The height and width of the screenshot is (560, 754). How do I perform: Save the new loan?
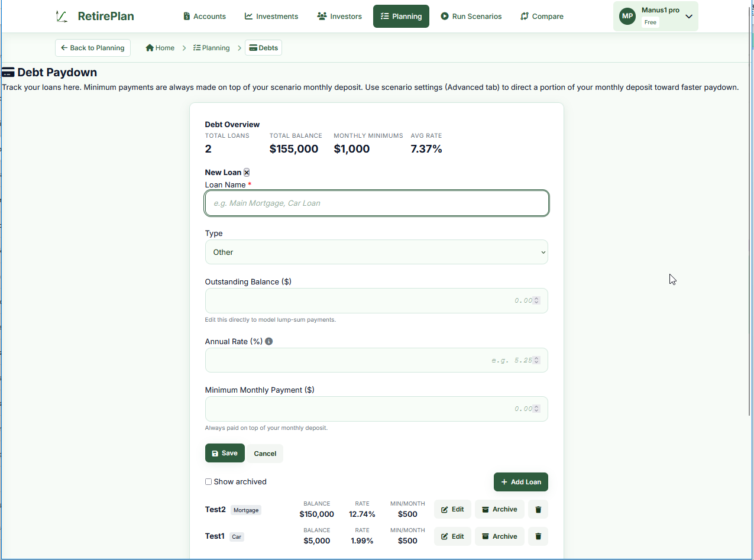pos(225,454)
